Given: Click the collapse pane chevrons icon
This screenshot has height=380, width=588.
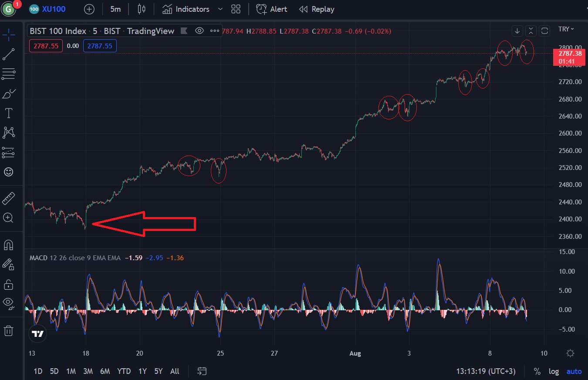Looking at the screenshot, I should [x=531, y=31].
